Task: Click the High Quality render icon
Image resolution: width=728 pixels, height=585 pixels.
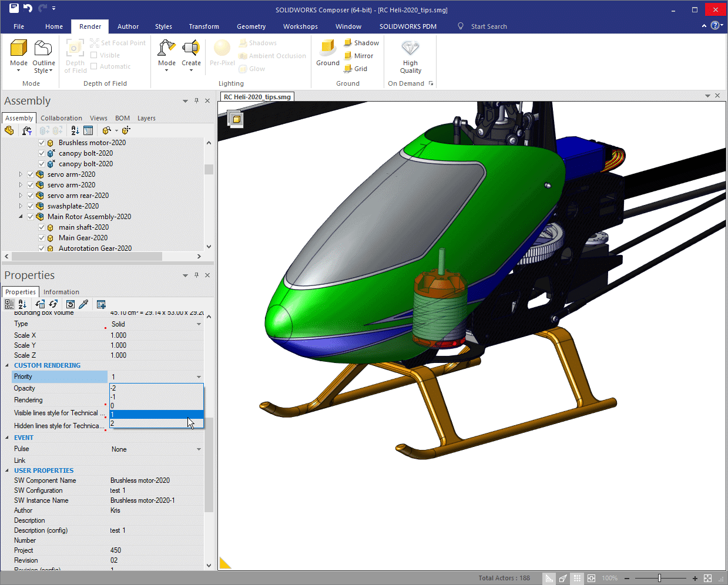Action: click(x=410, y=49)
